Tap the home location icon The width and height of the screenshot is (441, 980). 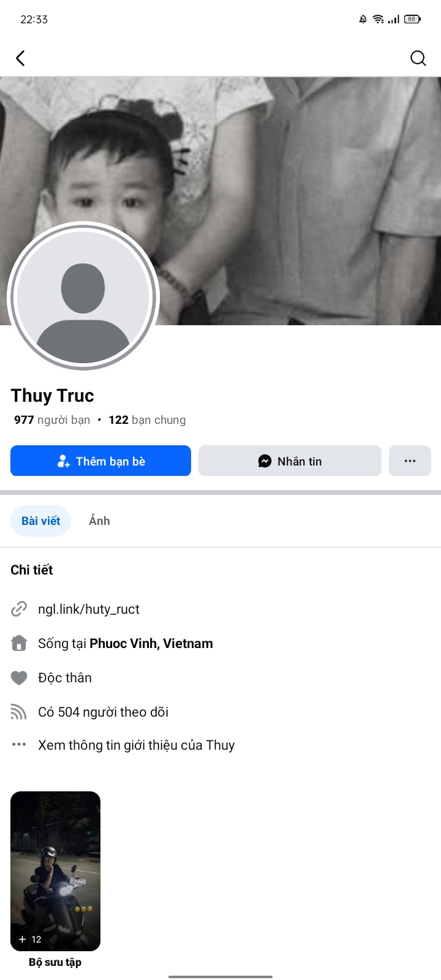[x=19, y=643]
